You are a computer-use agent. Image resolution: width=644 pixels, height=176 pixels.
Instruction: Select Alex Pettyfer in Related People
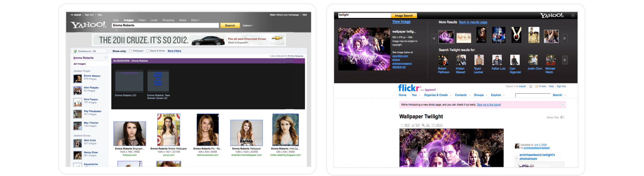tap(91, 88)
